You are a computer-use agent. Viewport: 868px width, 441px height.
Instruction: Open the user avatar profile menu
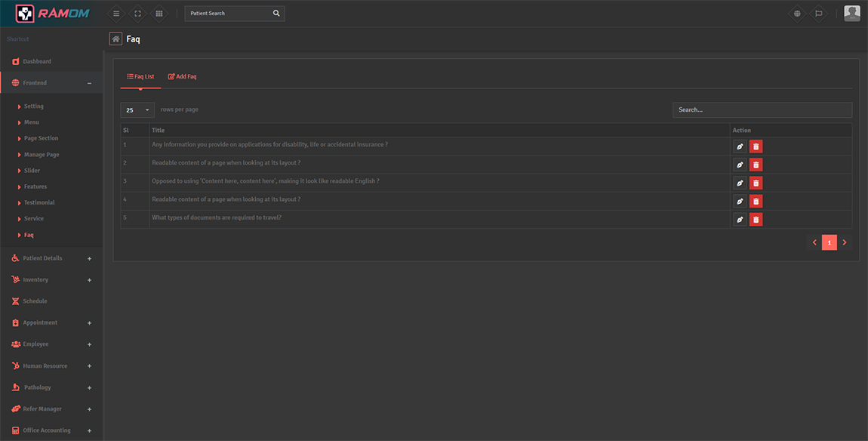pyautogui.click(x=851, y=14)
